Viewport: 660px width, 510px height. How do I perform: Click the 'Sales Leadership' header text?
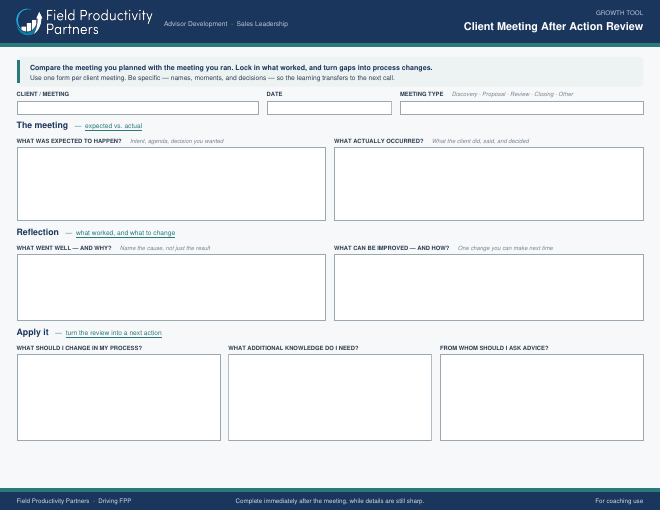262,24
